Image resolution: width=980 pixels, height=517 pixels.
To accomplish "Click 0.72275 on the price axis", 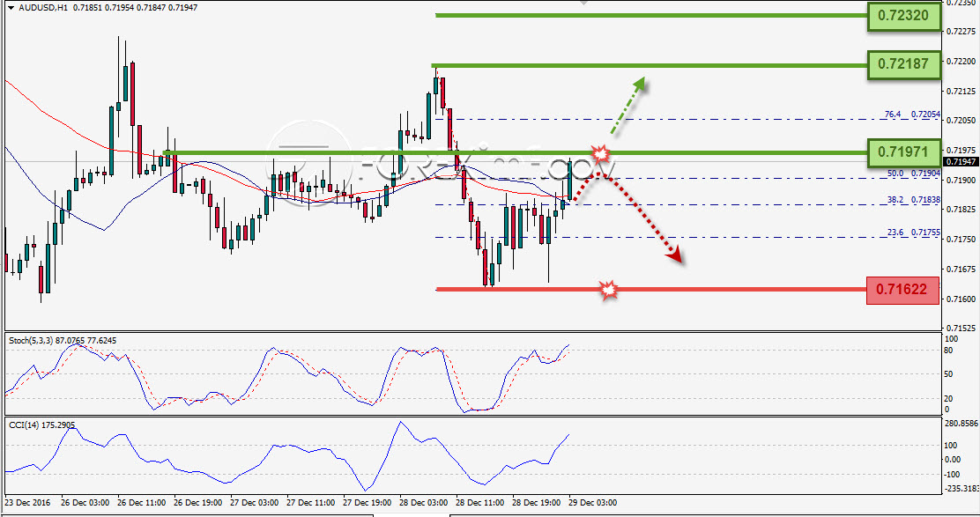I will click(961, 31).
